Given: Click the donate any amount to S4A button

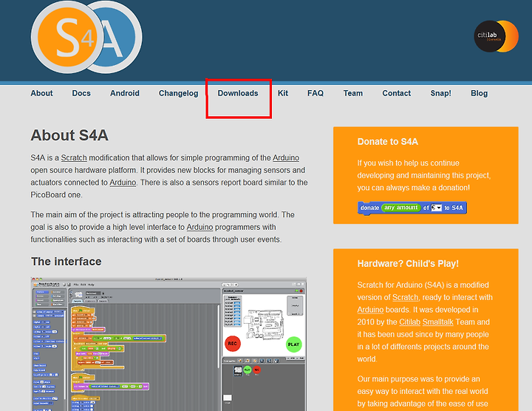Looking at the screenshot, I should (412, 208).
